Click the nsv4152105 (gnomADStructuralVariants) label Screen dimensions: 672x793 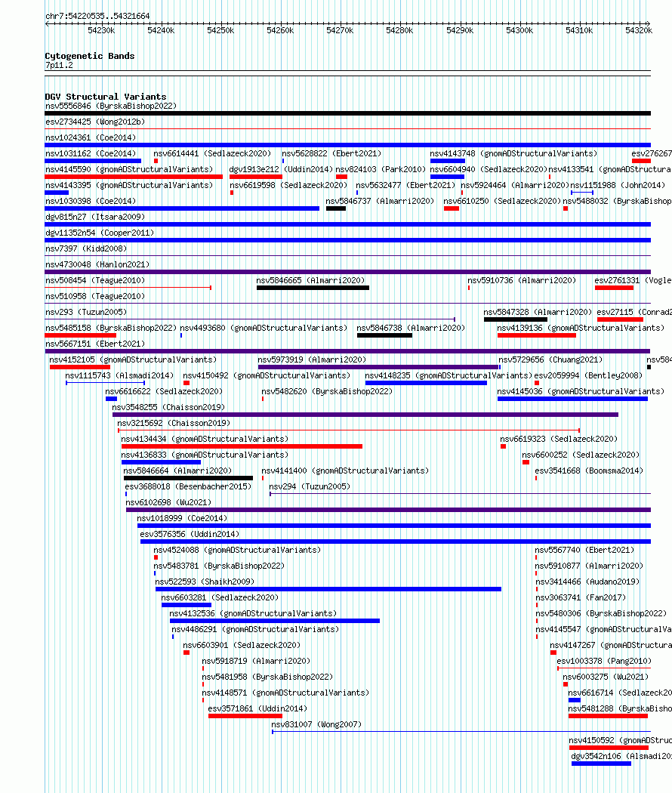[x=133, y=360]
